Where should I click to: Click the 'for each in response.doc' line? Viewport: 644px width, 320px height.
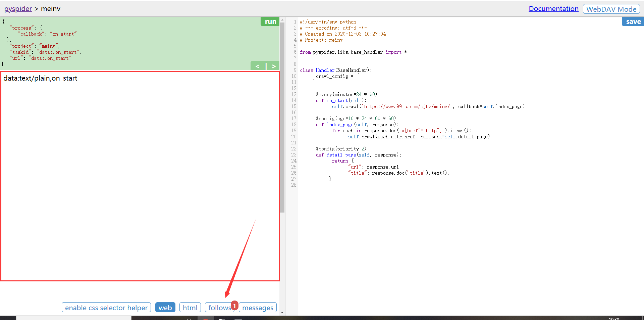[x=402, y=131]
